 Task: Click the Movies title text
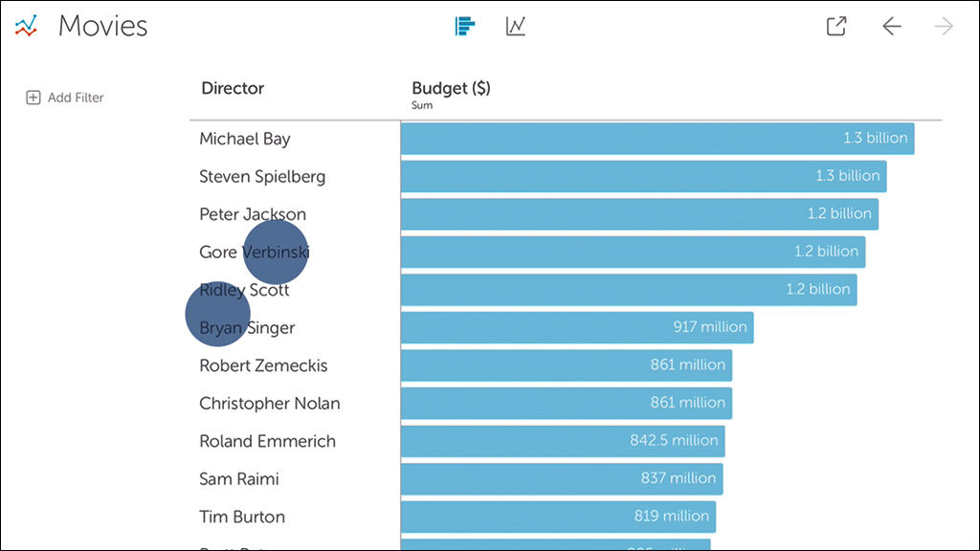pyautogui.click(x=103, y=26)
